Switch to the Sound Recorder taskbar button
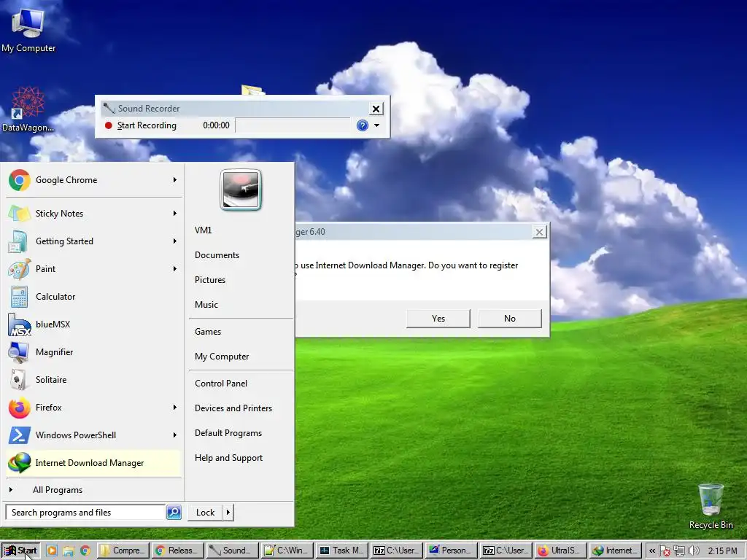747x560 pixels. 232,551
